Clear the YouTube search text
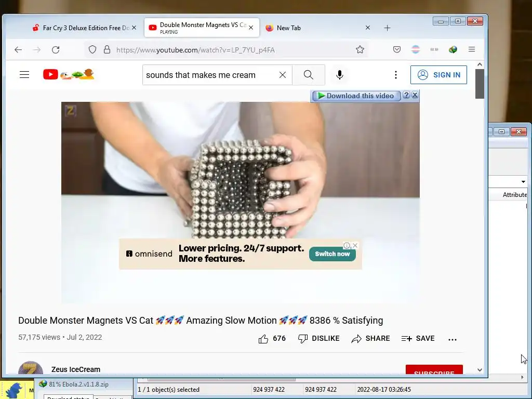This screenshot has height=399, width=532. click(x=283, y=75)
